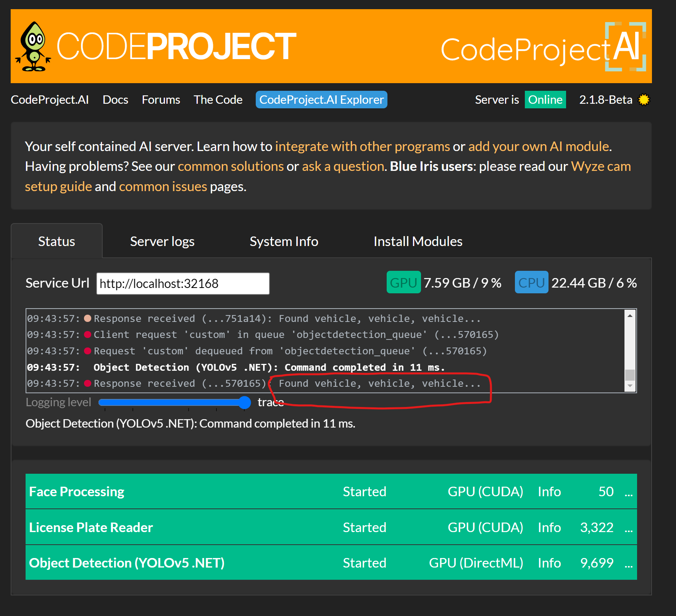Screen dimensions: 676x616
Task: Open the 'Wyze cam setup guide' link
Action: click(601, 166)
